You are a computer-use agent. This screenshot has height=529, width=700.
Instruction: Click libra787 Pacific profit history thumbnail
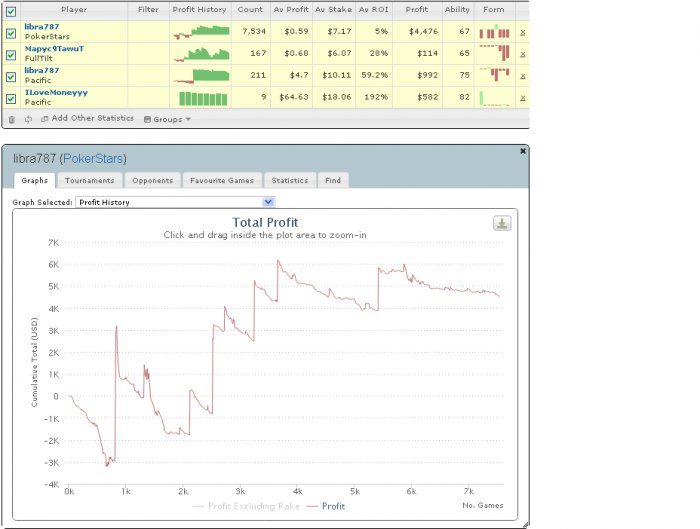[x=201, y=75]
